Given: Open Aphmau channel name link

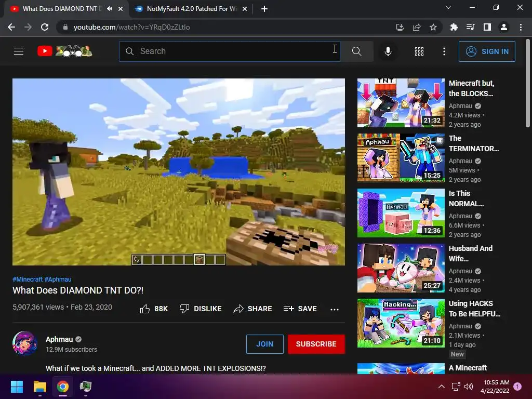Looking at the screenshot, I should (x=59, y=339).
